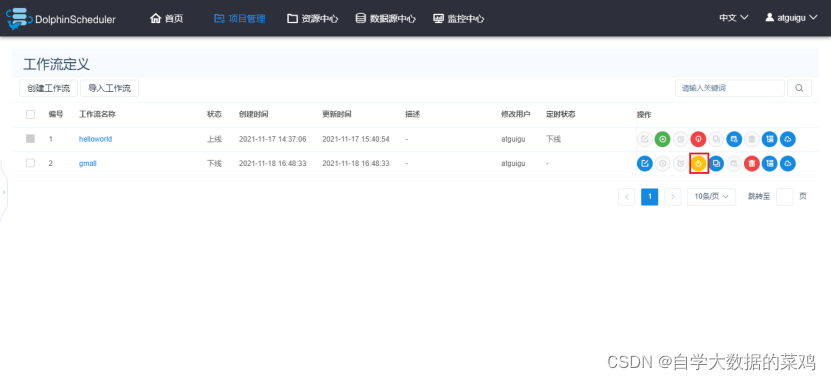Click the 定时状态 column header
Image resolution: width=831 pixels, height=380 pixels.
coord(561,114)
